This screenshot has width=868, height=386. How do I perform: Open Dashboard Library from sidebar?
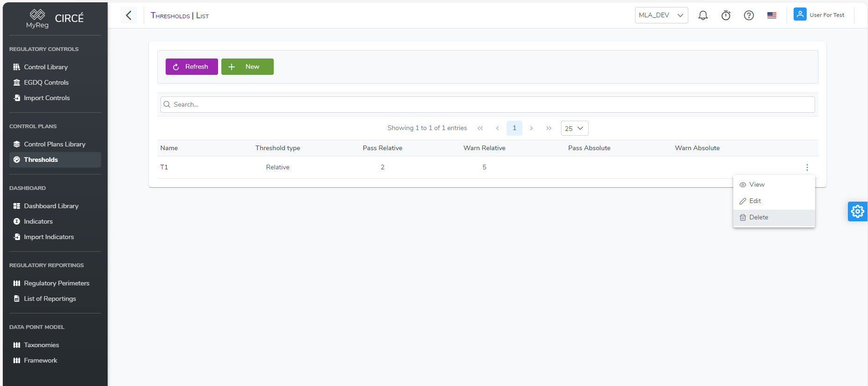click(x=51, y=206)
